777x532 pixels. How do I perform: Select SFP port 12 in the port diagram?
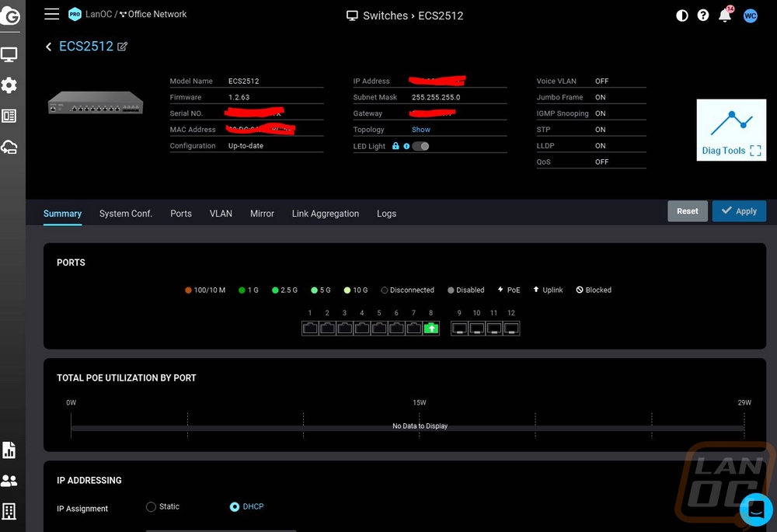pyautogui.click(x=511, y=329)
